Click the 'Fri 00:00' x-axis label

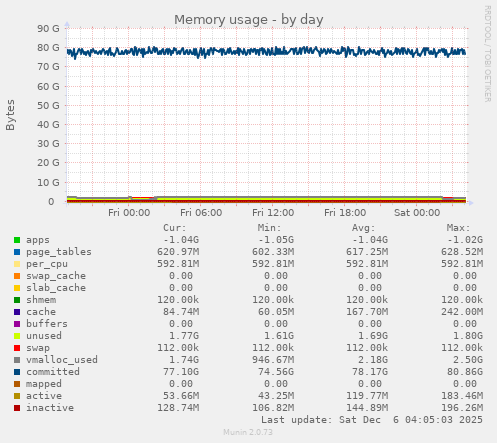(129, 213)
